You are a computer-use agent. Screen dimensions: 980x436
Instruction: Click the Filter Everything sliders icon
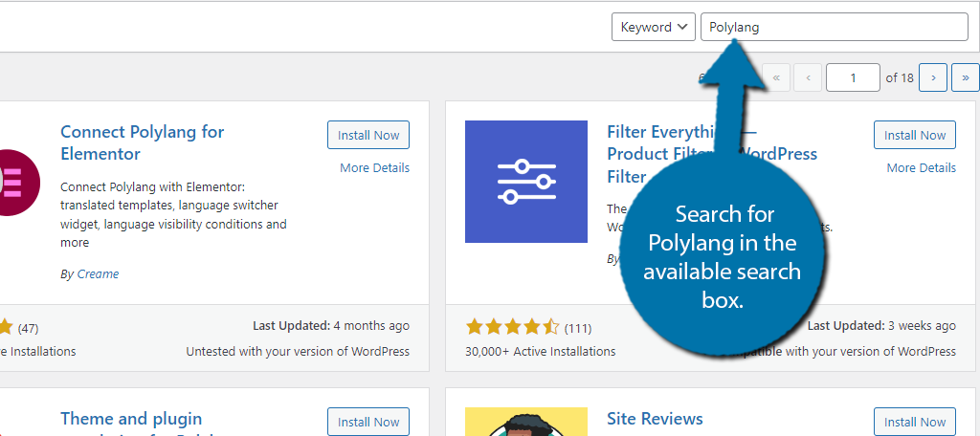coord(526,181)
